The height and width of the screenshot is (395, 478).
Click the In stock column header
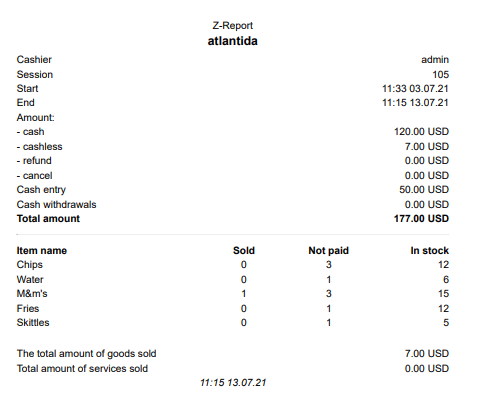[429, 251]
